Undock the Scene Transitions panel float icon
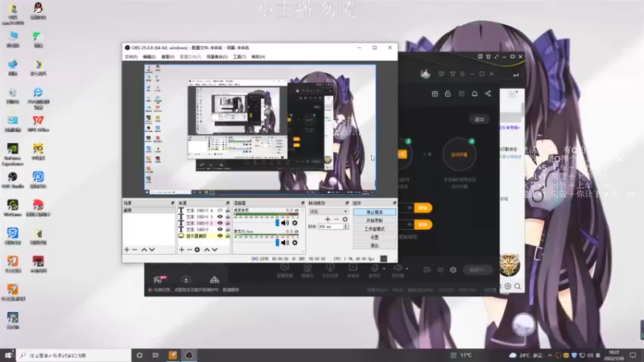This screenshot has width=644, height=362. 347,204
